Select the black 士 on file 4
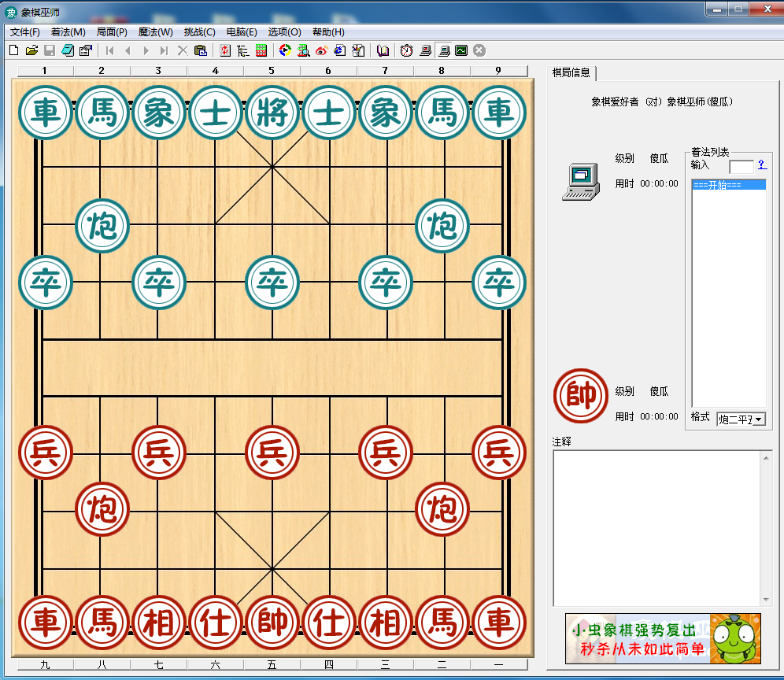 tap(216, 113)
